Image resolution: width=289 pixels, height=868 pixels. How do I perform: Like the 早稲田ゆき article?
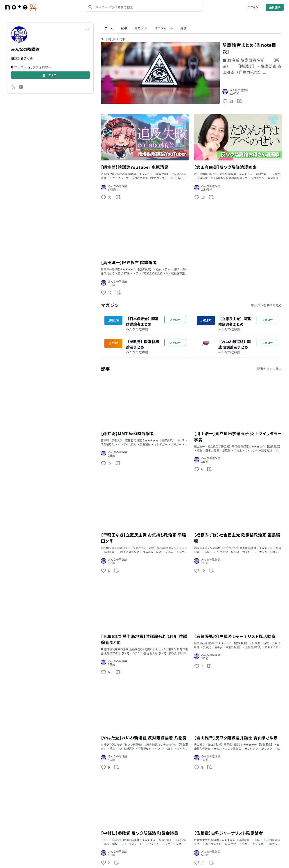104,571
